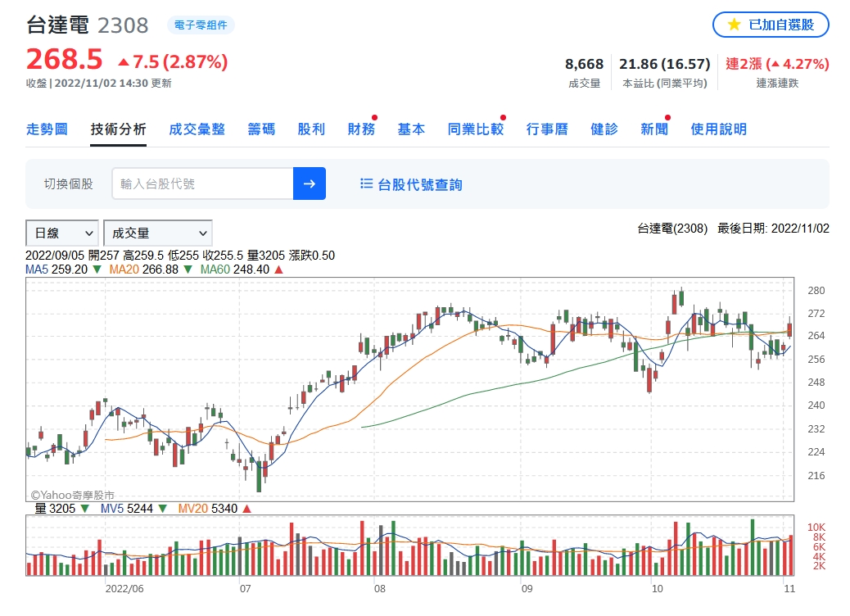
Task: Open the 成交彙整 tab
Action: tap(197, 129)
